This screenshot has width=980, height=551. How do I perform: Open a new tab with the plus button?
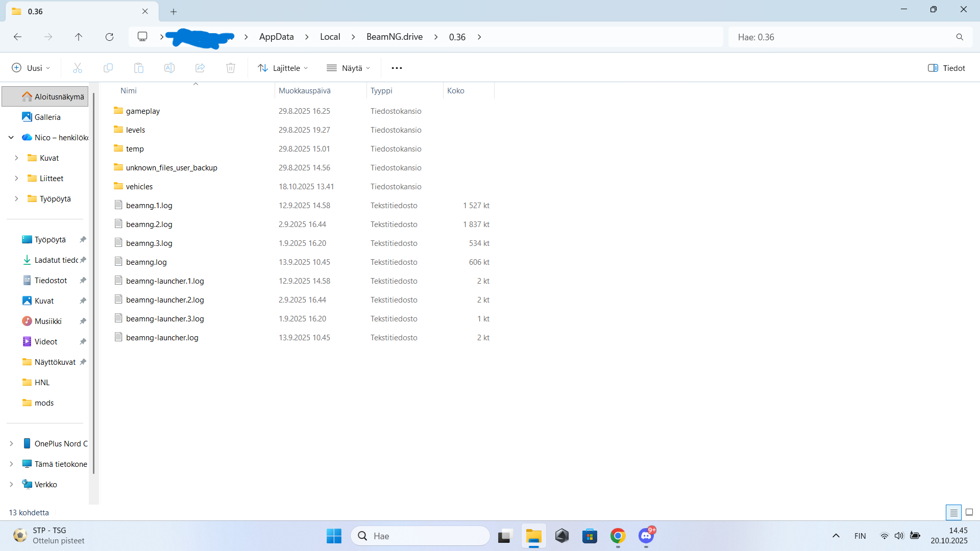tap(174, 11)
